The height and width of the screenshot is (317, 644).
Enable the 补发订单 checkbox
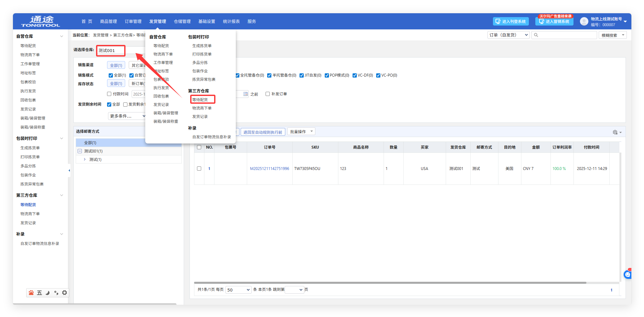pos(267,94)
